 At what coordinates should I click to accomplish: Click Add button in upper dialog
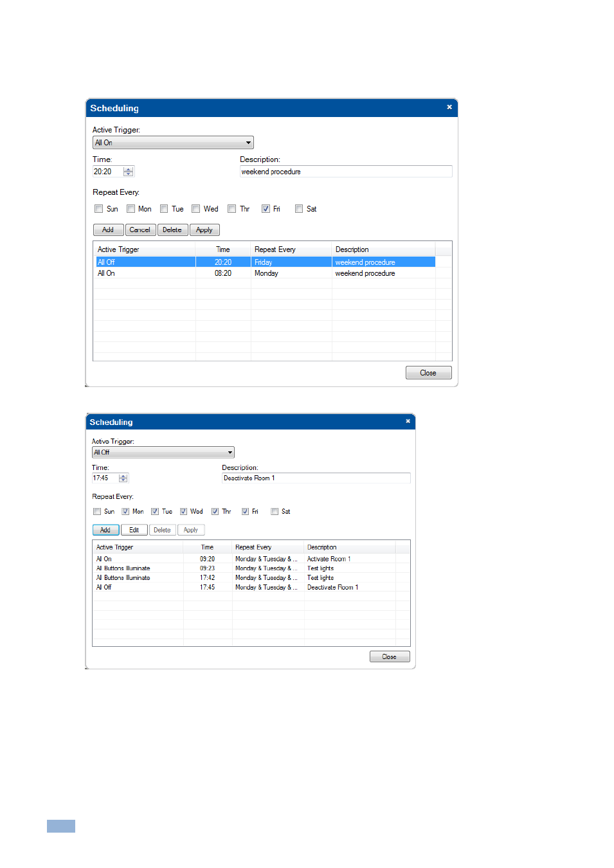click(108, 230)
